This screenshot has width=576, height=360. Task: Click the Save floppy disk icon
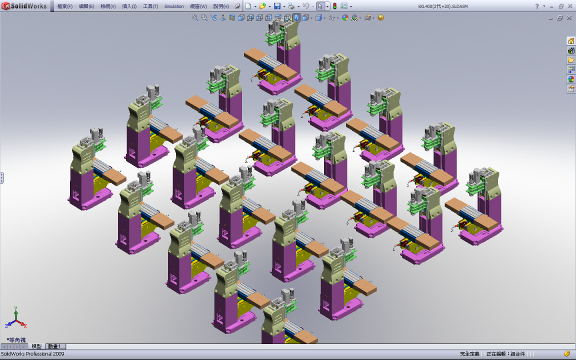277,6
